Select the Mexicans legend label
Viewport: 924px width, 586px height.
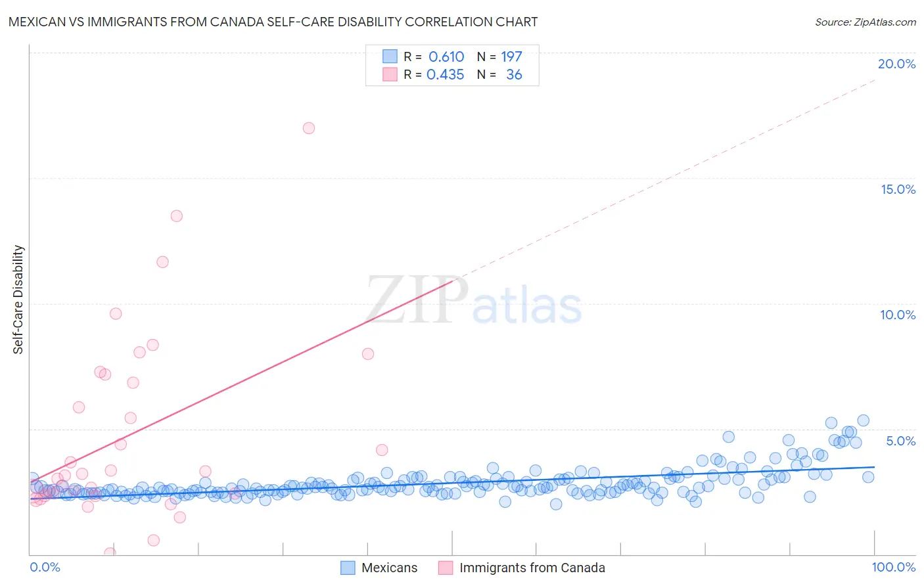389,568
